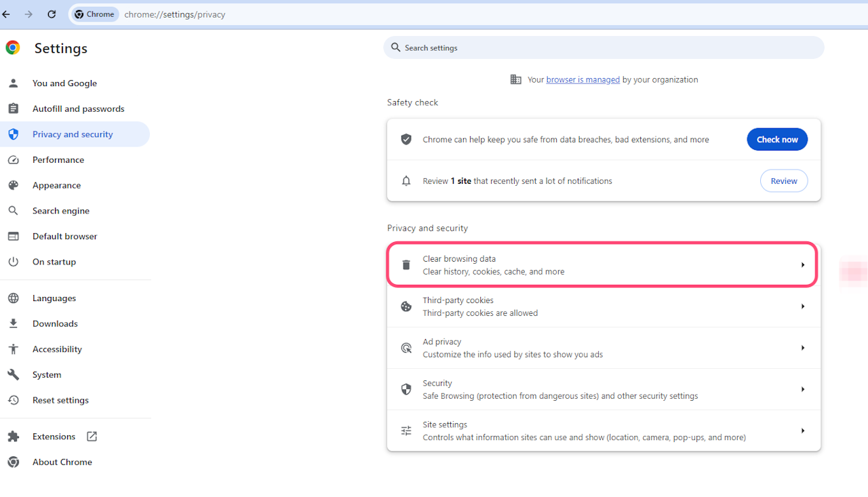Expand the Third-party cookies section

[x=803, y=306]
